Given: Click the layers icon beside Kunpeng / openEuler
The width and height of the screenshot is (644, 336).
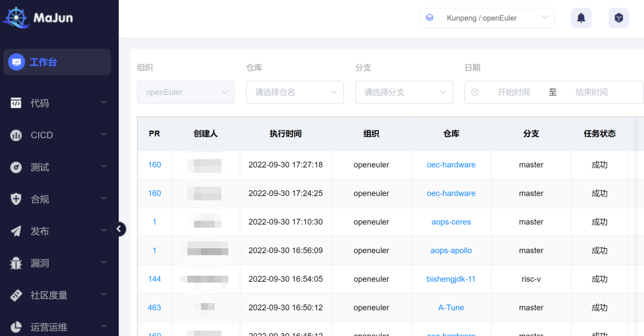Looking at the screenshot, I should (429, 18).
